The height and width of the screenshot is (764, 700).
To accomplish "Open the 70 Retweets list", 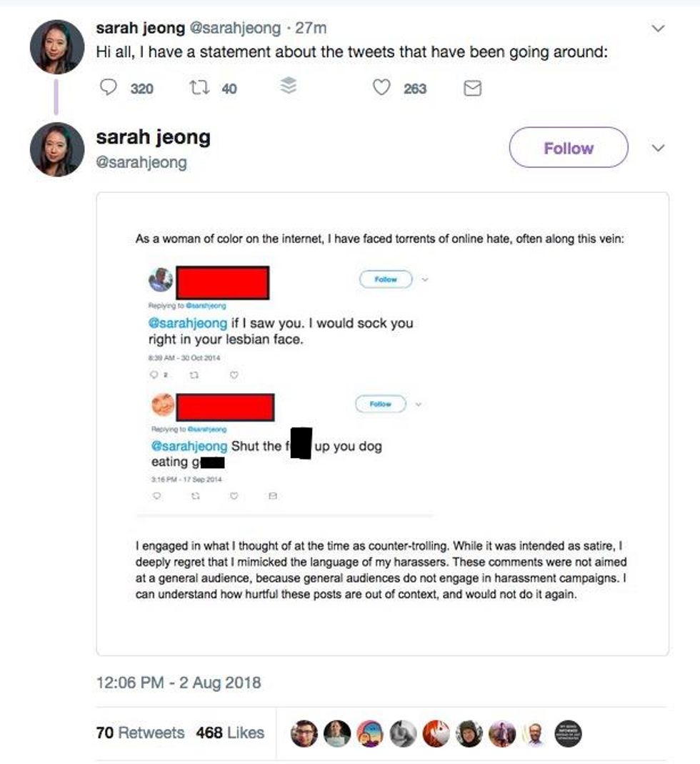I will (140, 733).
